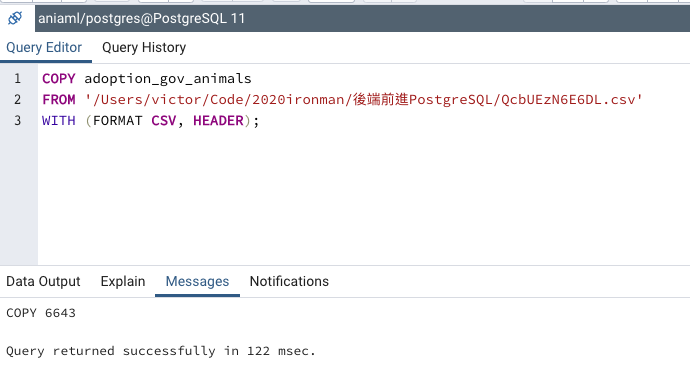Click line number 2 in the gutter

point(17,99)
